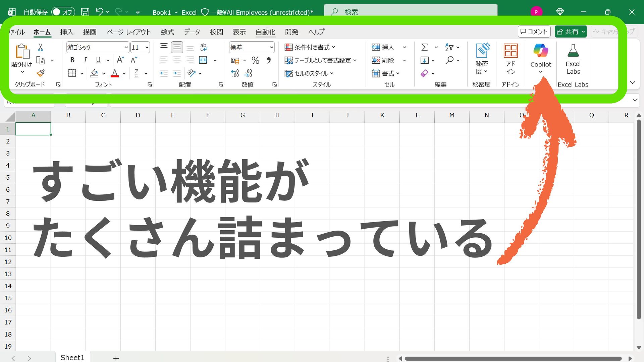Add a new sheet with plus button
This screenshot has width=644, height=362.
[116, 358]
